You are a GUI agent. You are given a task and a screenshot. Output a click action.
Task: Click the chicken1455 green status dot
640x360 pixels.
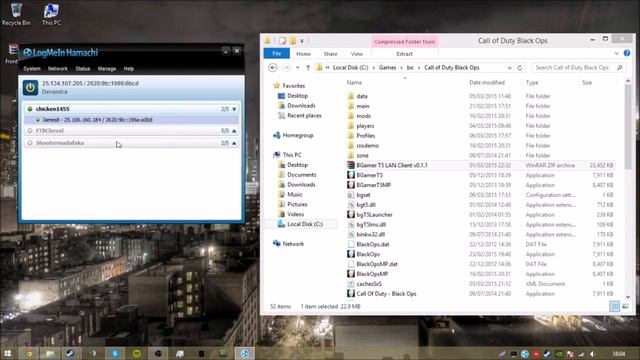coord(30,109)
